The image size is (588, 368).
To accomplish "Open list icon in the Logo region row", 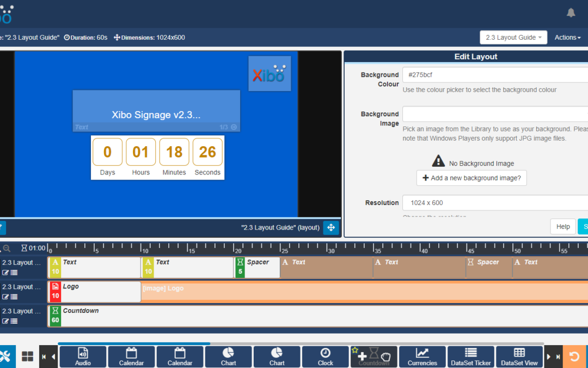I will pos(14,297).
